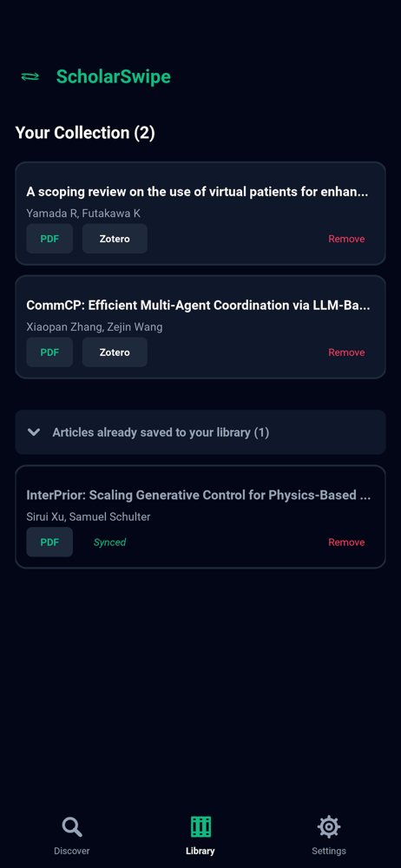401x868 pixels.
Task: Open the PDF for the InterPrior article
Action: (49, 542)
